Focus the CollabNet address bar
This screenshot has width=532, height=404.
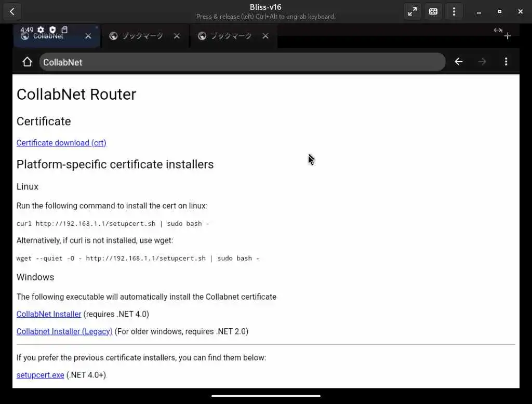(242, 62)
